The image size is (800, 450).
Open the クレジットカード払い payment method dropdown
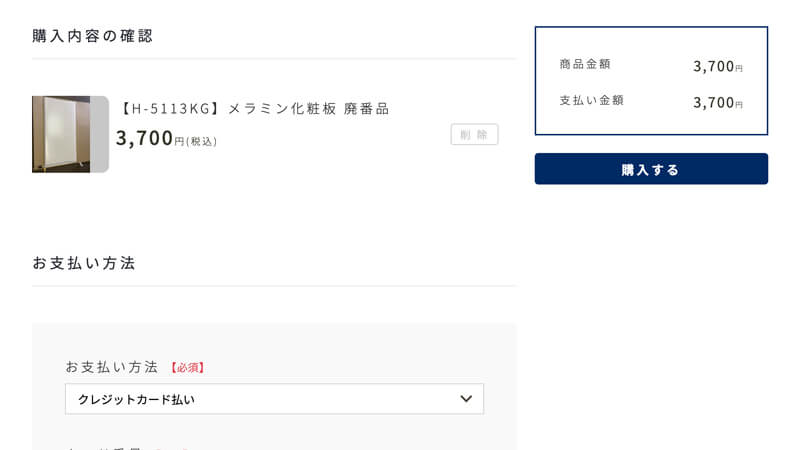[x=274, y=399]
